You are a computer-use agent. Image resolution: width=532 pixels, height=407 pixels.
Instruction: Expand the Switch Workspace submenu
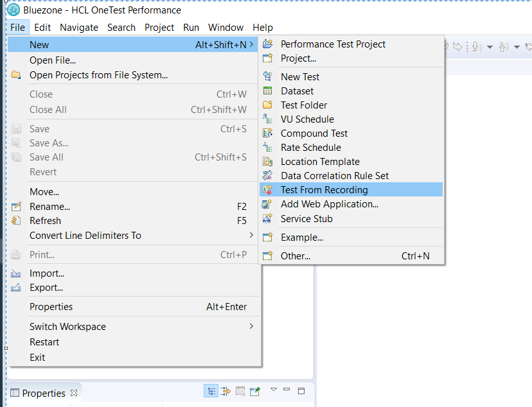tap(251, 326)
